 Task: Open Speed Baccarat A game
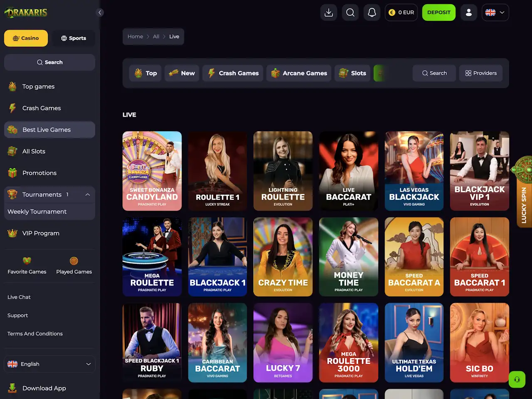point(414,257)
